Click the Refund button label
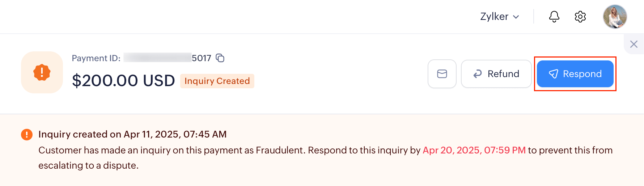644x186 pixels. pyautogui.click(x=503, y=74)
